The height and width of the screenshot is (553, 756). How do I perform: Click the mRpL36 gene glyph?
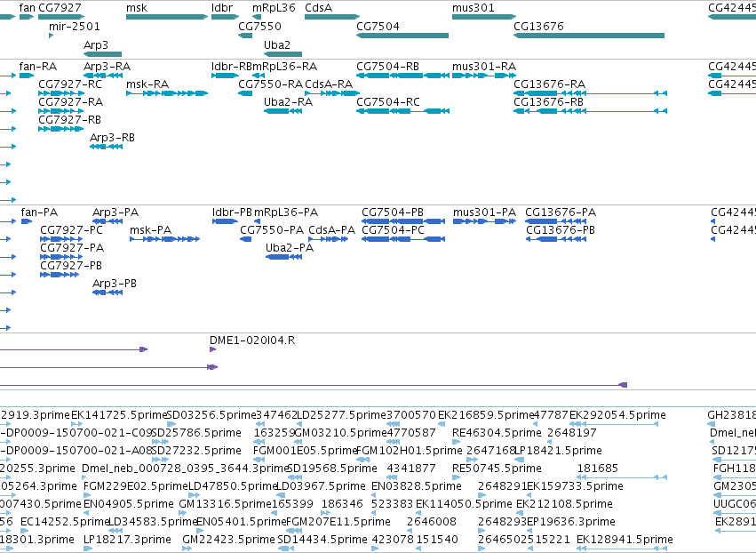click(x=257, y=17)
